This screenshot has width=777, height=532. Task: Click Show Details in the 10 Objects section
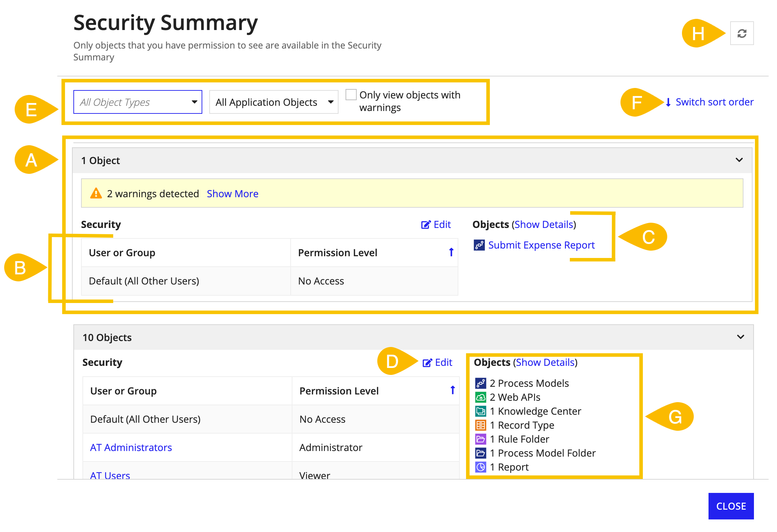[545, 362]
